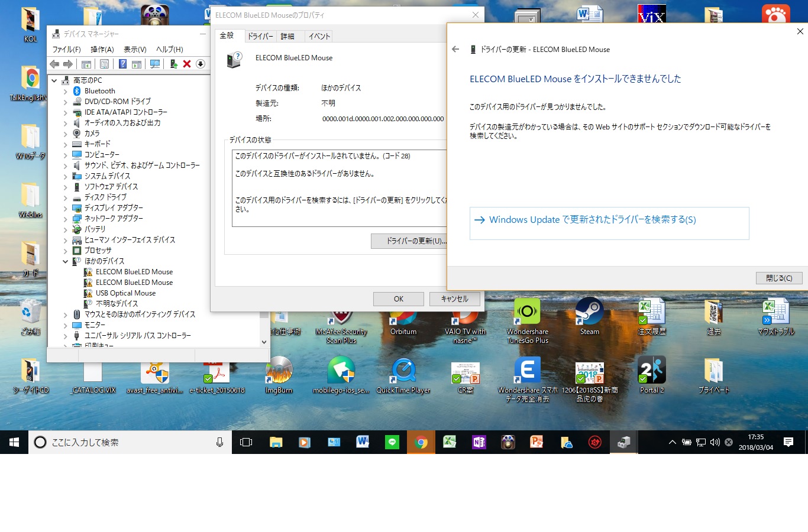Open Excel from the taskbar
This screenshot has width=808, height=532.
click(x=450, y=442)
